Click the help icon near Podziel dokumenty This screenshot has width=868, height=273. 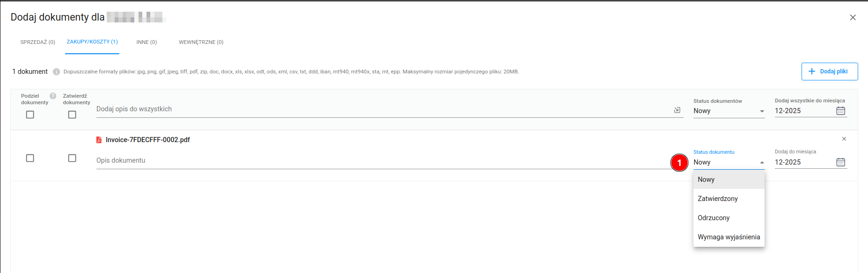(x=53, y=96)
